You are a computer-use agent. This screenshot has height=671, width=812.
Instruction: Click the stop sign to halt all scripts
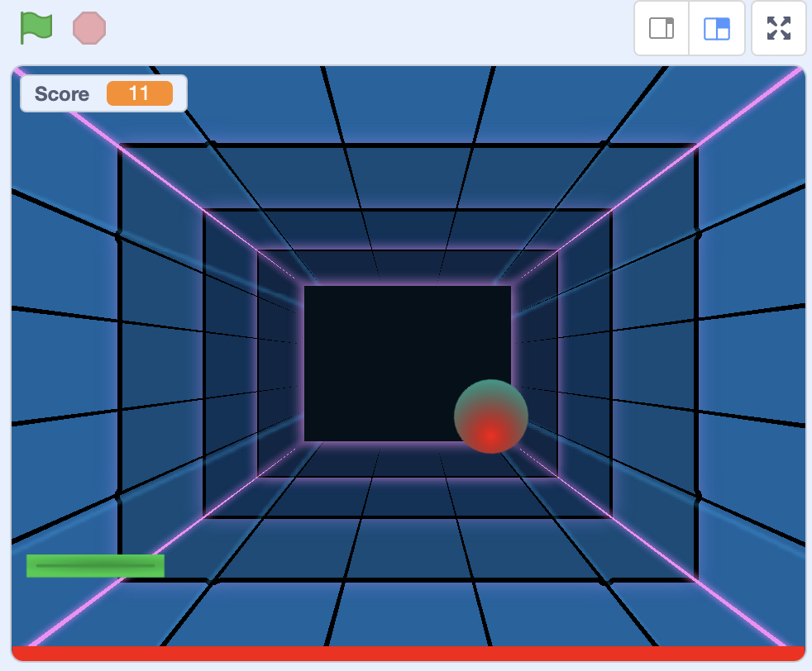coord(88,27)
